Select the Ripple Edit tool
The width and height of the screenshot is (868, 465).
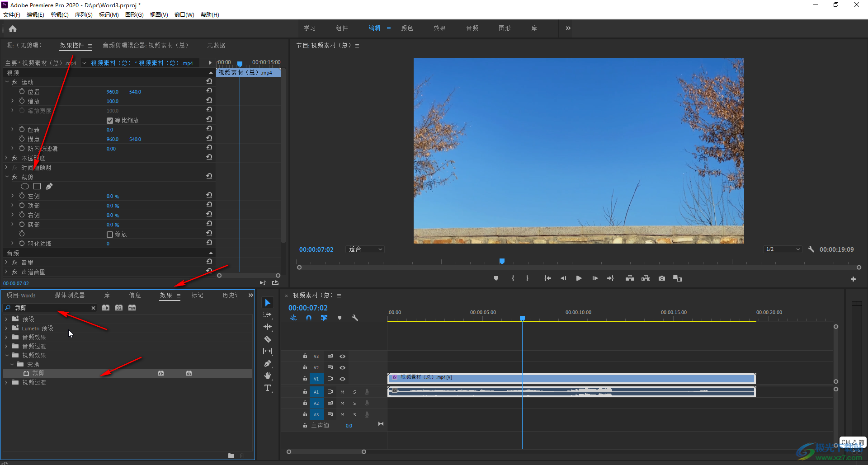pyautogui.click(x=268, y=327)
